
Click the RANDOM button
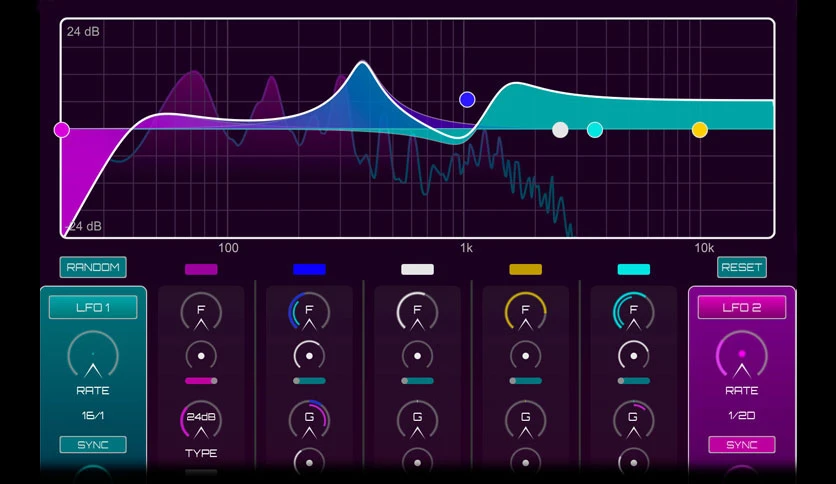click(93, 267)
